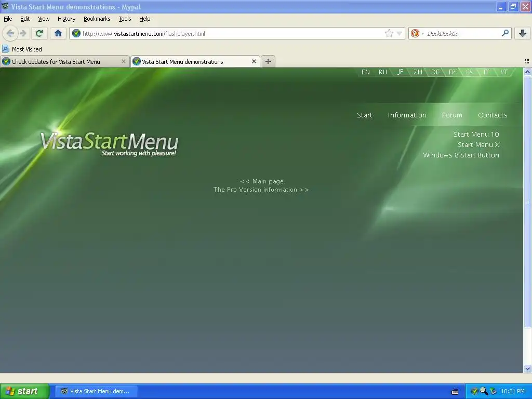
Task: Switch site language to IT
Action: pos(486,72)
